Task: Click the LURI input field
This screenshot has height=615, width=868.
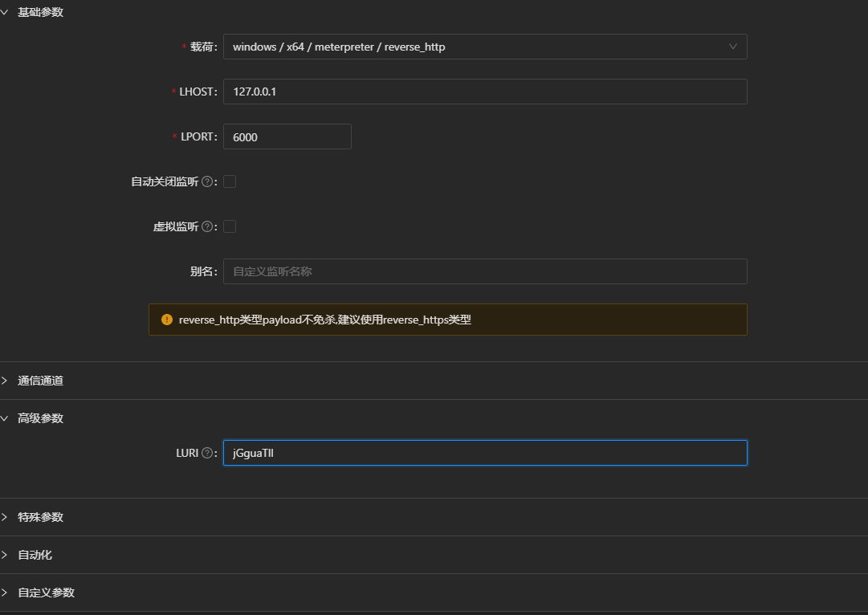Action: (485, 453)
